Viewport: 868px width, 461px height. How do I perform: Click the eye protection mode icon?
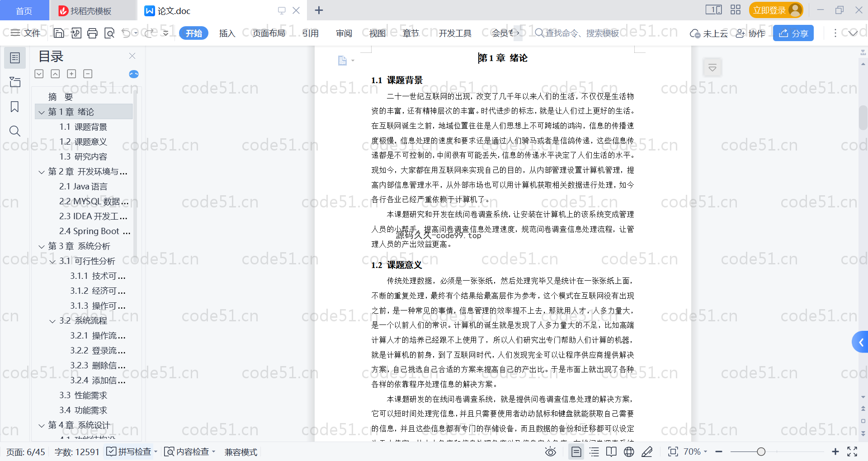pos(550,452)
